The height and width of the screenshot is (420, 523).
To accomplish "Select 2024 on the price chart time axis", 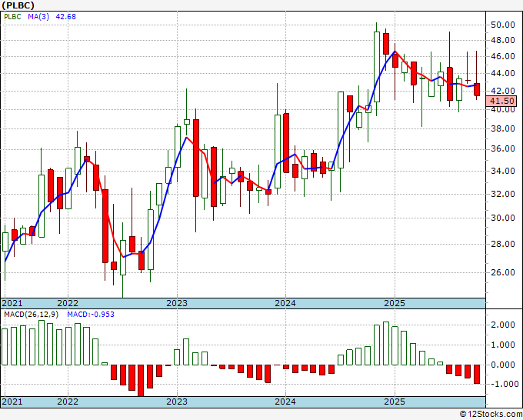I will [x=285, y=303].
